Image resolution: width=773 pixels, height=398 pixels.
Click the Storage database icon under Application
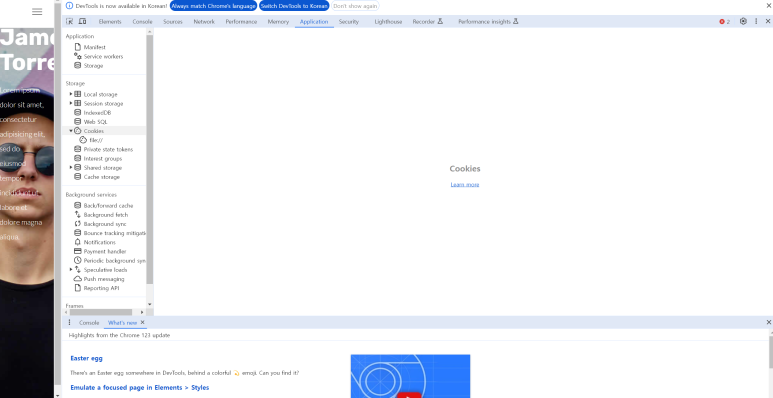(x=77, y=66)
